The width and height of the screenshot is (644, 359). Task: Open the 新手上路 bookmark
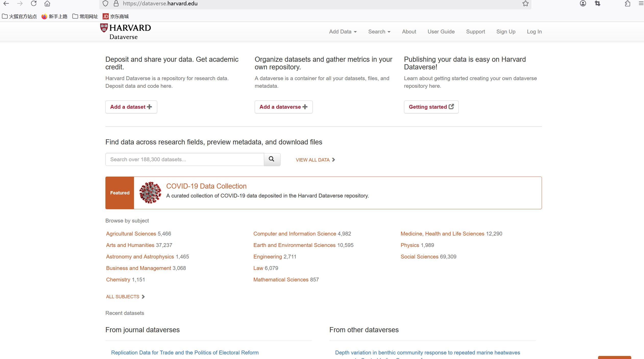[x=54, y=17]
